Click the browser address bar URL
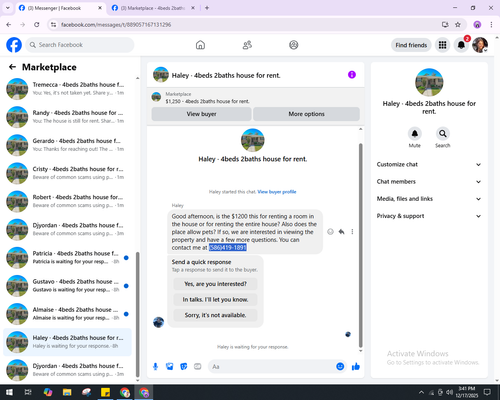 [x=116, y=25]
